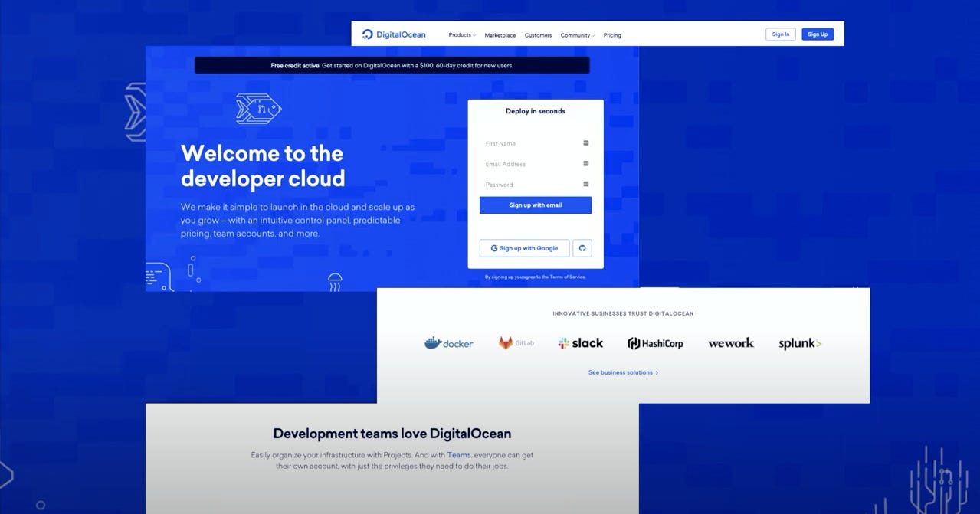
Task: Click the GitHub sign-up icon button
Action: tap(582, 248)
